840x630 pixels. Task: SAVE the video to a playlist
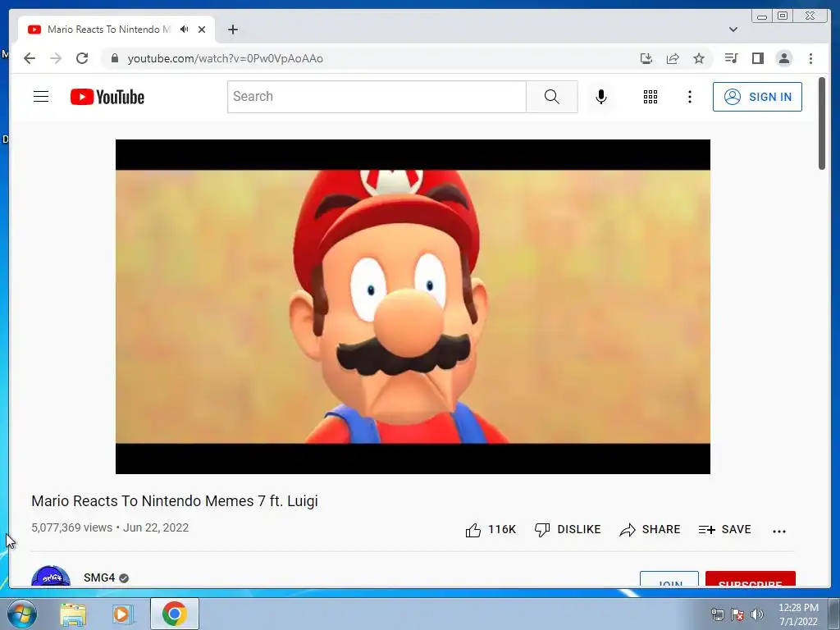click(x=725, y=530)
